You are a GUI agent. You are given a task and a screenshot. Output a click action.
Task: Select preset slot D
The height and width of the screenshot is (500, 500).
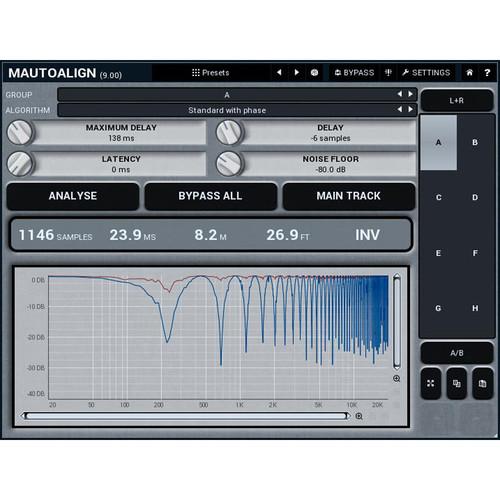(475, 197)
